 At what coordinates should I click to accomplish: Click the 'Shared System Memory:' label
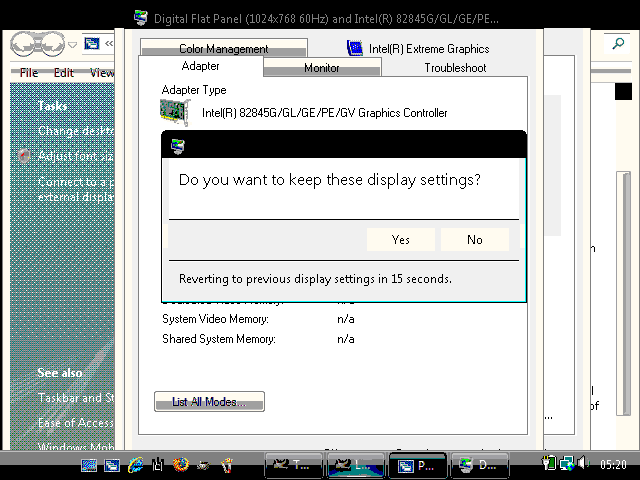(219, 339)
